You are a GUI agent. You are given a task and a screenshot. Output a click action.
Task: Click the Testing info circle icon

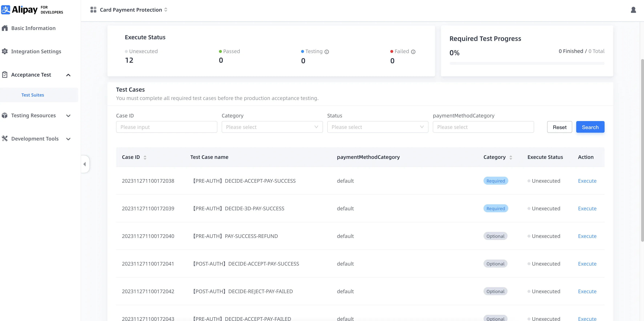327,52
